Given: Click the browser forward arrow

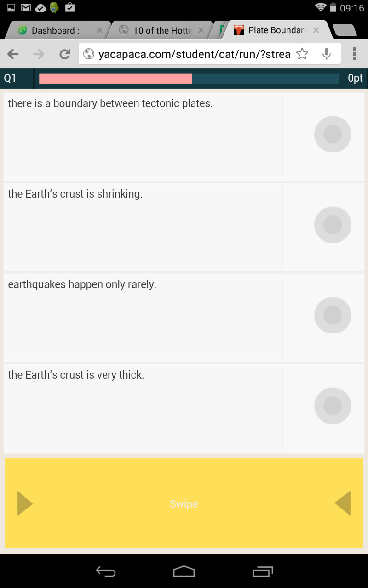Looking at the screenshot, I should coord(39,54).
